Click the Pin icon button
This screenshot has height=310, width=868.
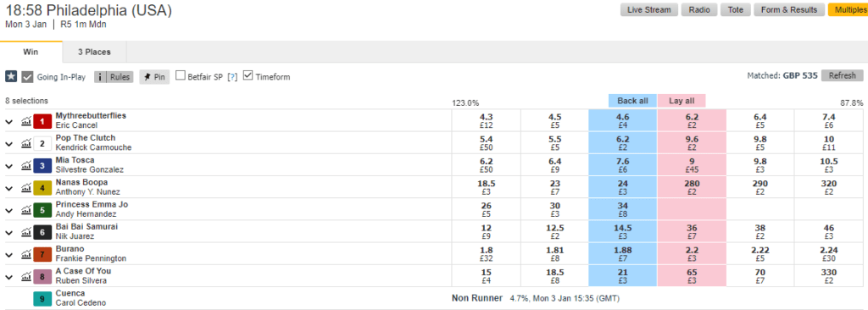pos(154,77)
